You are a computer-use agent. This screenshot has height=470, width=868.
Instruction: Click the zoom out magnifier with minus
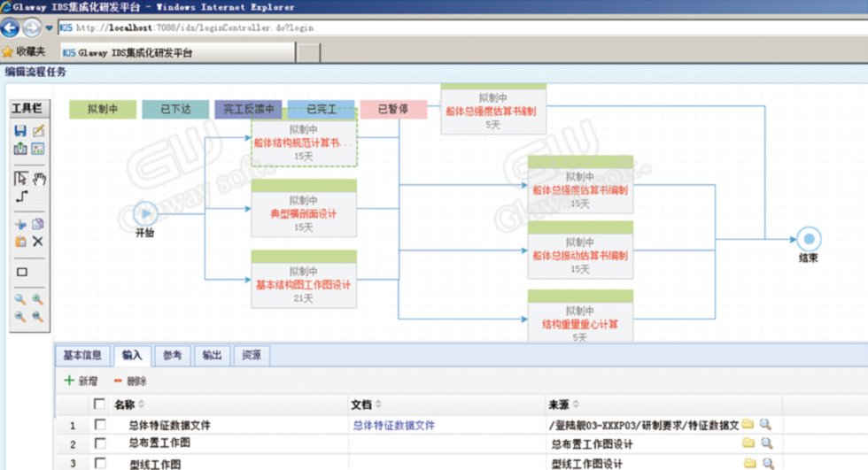click(x=19, y=317)
